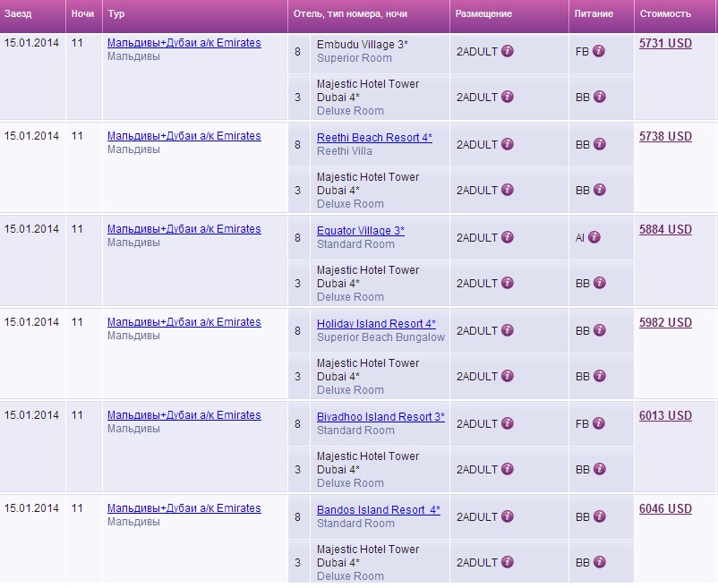Open the Reethi Beach Resort 4* hotel link
This screenshot has width=718, height=588.
click(374, 138)
